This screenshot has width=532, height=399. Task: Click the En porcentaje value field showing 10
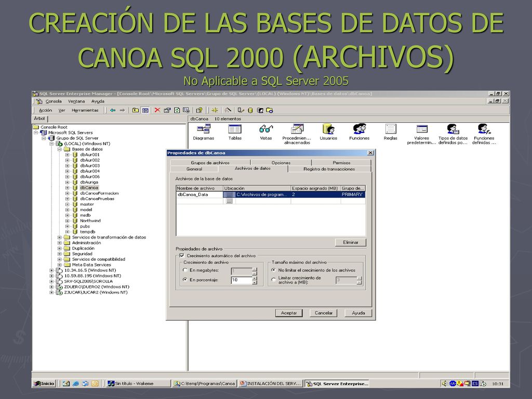pyautogui.click(x=241, y=280)
